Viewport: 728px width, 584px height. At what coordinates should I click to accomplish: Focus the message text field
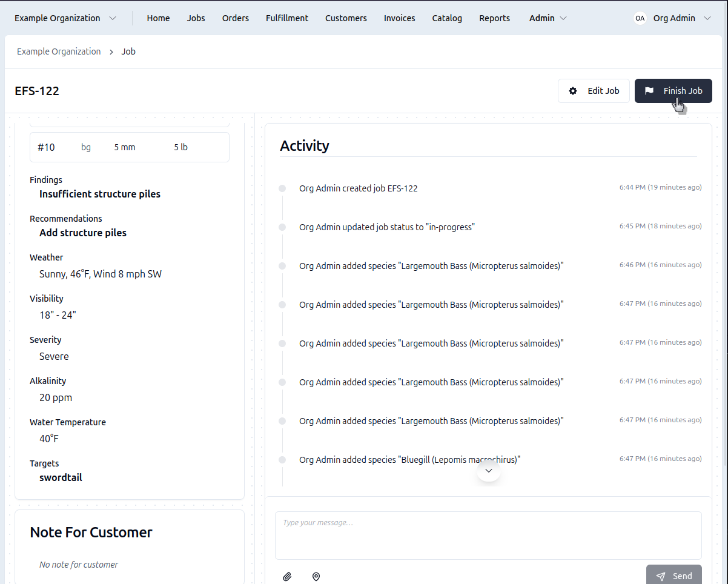coord(488,536)
